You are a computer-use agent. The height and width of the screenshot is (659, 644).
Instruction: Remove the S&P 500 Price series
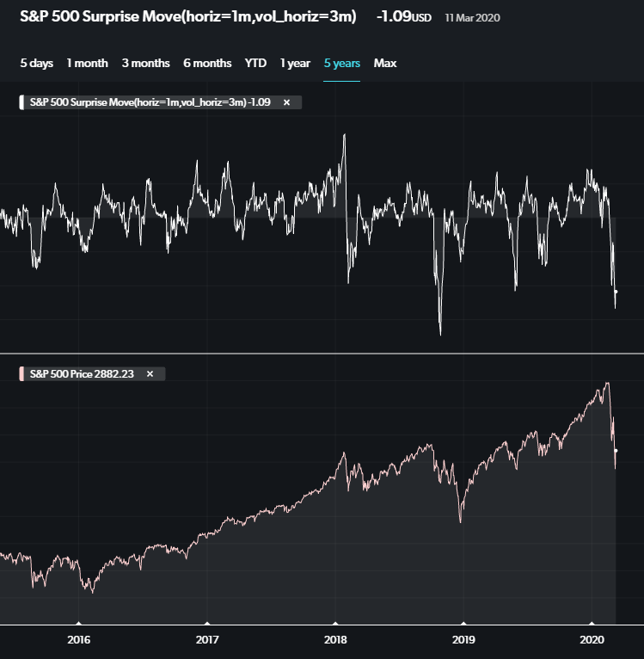150,374
